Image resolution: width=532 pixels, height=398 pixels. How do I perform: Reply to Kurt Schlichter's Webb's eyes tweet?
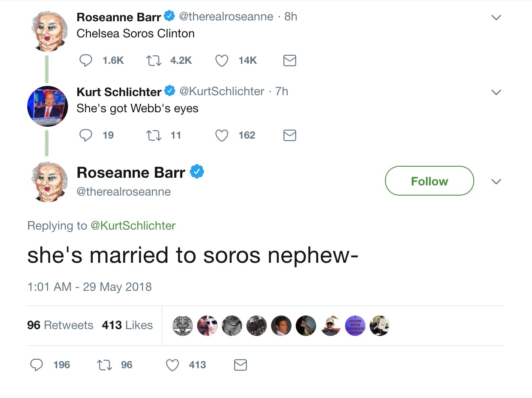[86, 135]
